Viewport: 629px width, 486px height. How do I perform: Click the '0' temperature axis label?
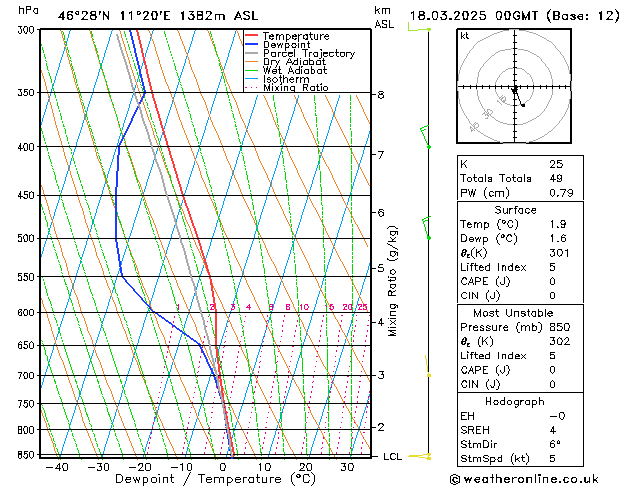(223, 467)
